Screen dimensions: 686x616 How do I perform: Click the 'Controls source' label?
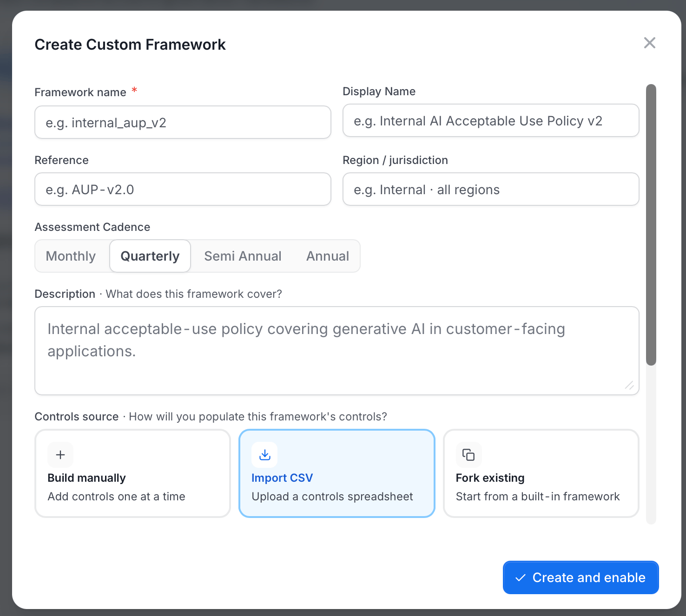(x=77, y=417)
